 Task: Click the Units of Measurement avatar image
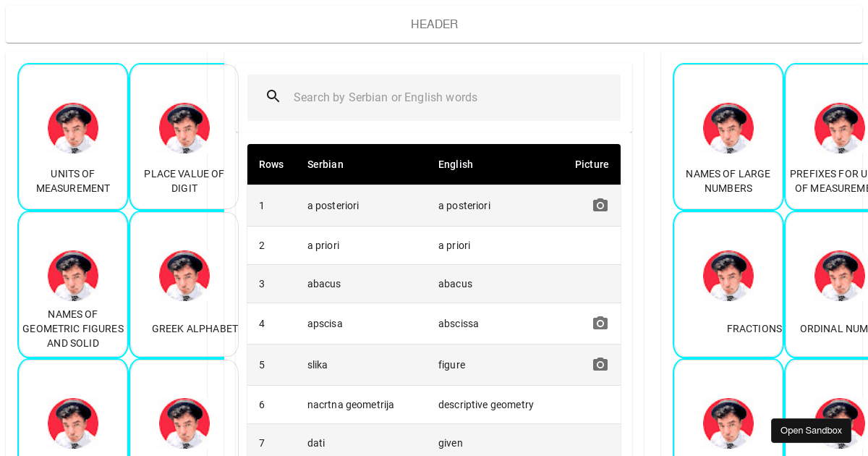73,128
